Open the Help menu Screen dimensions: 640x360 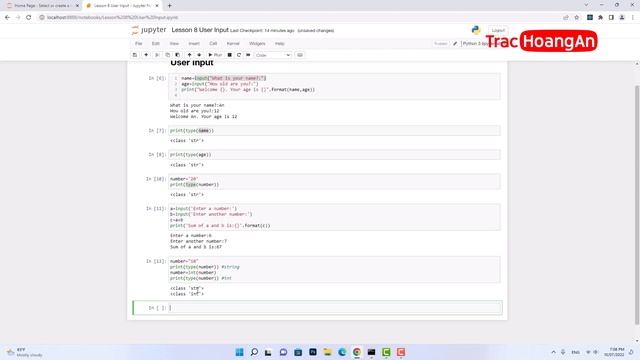(x=280, y=43)
